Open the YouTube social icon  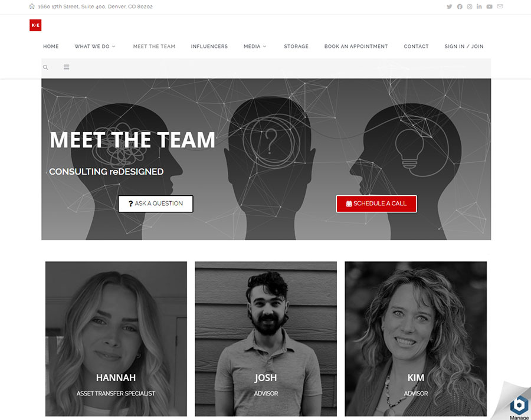click(x=489, y=6)
